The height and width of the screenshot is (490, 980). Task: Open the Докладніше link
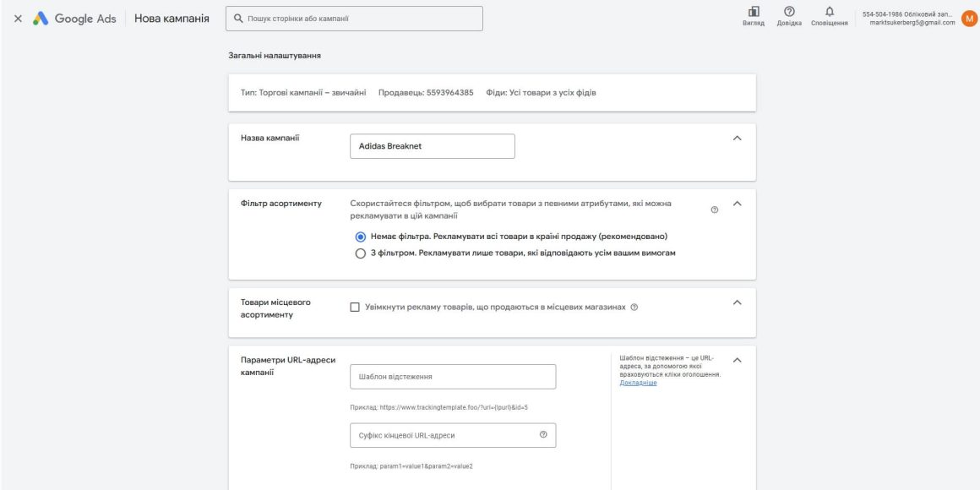click(x=638, y=383)
